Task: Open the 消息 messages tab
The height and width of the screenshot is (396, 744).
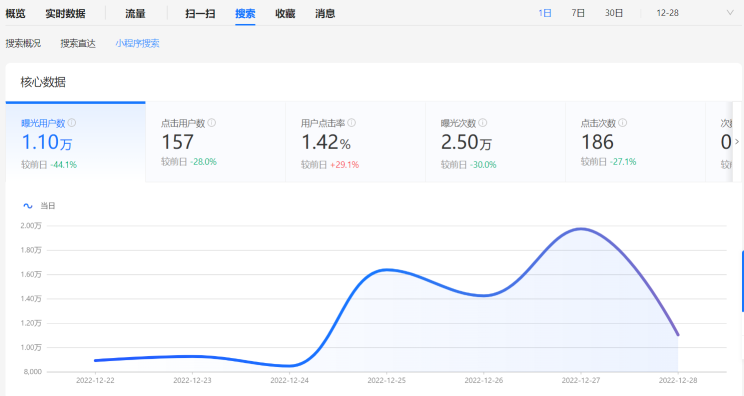Action: coord(325,14)
